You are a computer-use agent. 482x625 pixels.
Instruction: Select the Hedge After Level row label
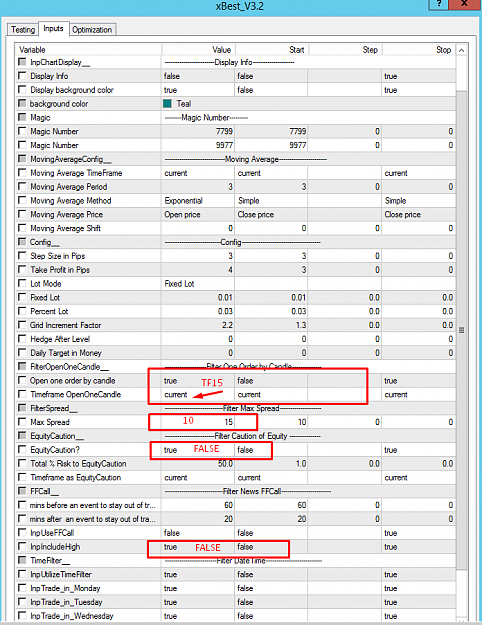(x=60, y=339)
